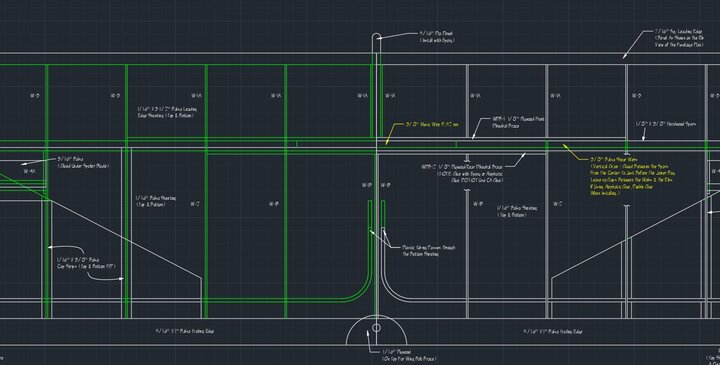Select the small wing bolt hole circle

tap(376, 328)
